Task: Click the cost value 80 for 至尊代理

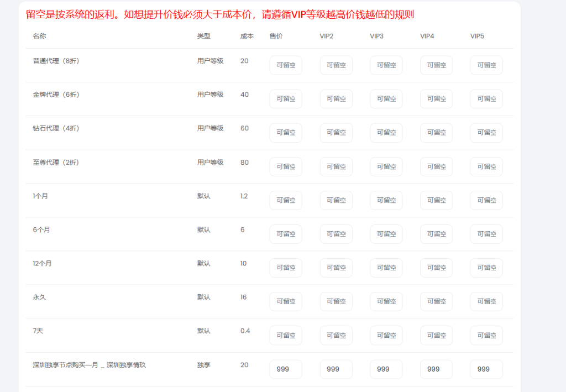Action: (244, 162)
